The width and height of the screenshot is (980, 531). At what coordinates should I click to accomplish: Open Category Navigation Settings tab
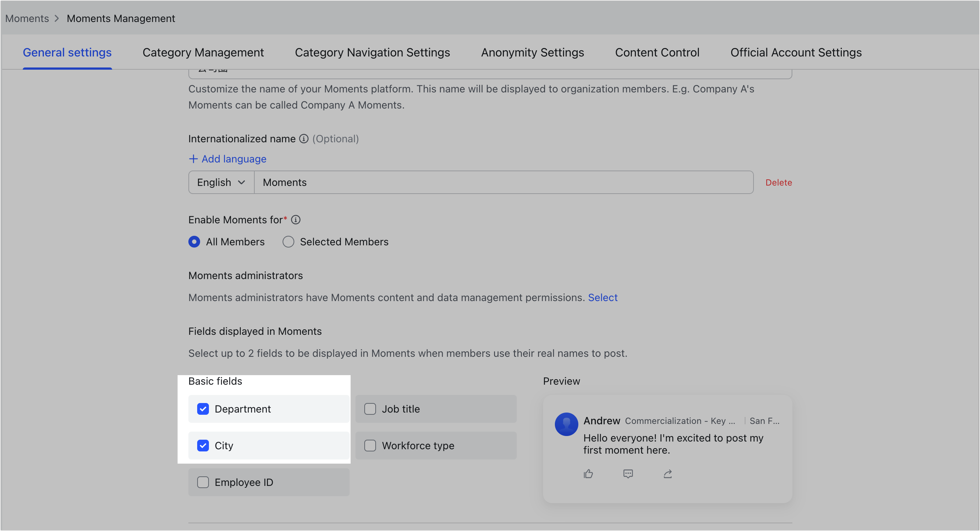372,52
